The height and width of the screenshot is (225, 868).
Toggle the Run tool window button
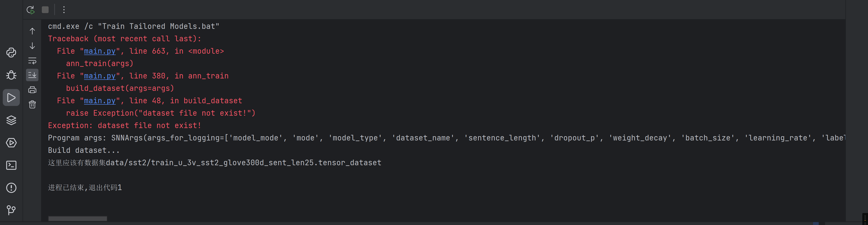pos(11,98)
